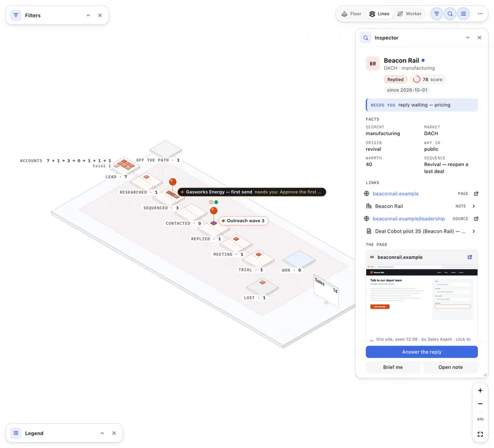494x448 pixels.
Task: Close the Inspector panel
Action: point(479,38)
